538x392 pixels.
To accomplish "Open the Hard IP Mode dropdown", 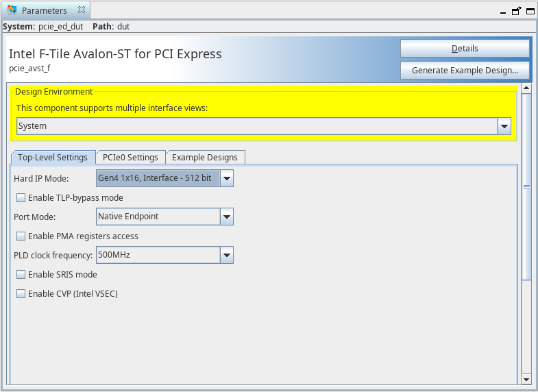I will pos(227,179).
